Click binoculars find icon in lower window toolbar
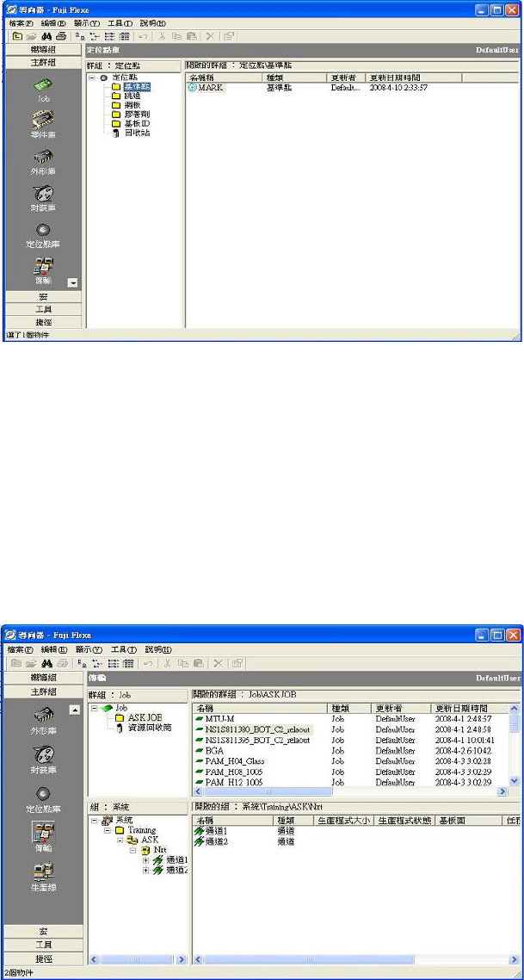Screen dimensions: 524x980 click(x=47, y=663)
